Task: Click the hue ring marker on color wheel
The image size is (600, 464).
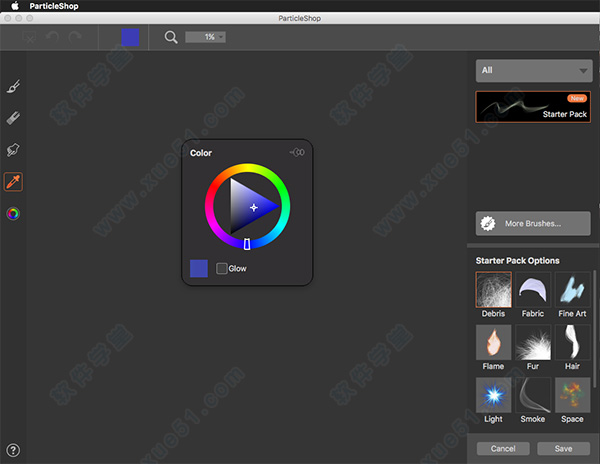Action: click(x=247, y=244)
